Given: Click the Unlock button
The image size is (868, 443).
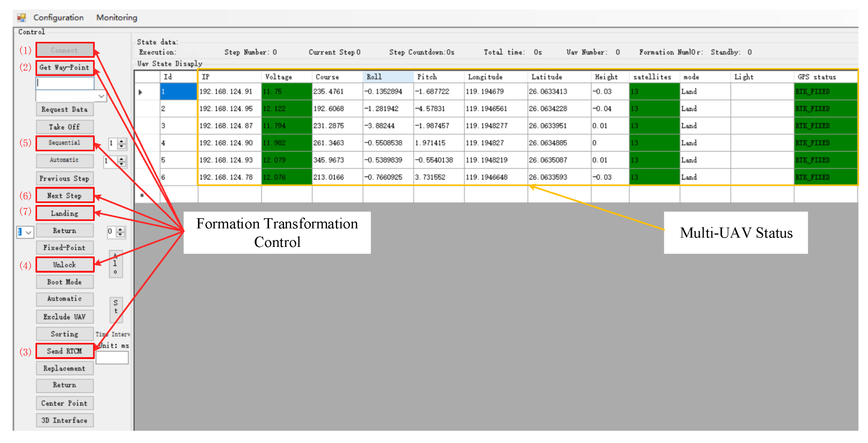Looking at the screenshot, I should 65,265.
